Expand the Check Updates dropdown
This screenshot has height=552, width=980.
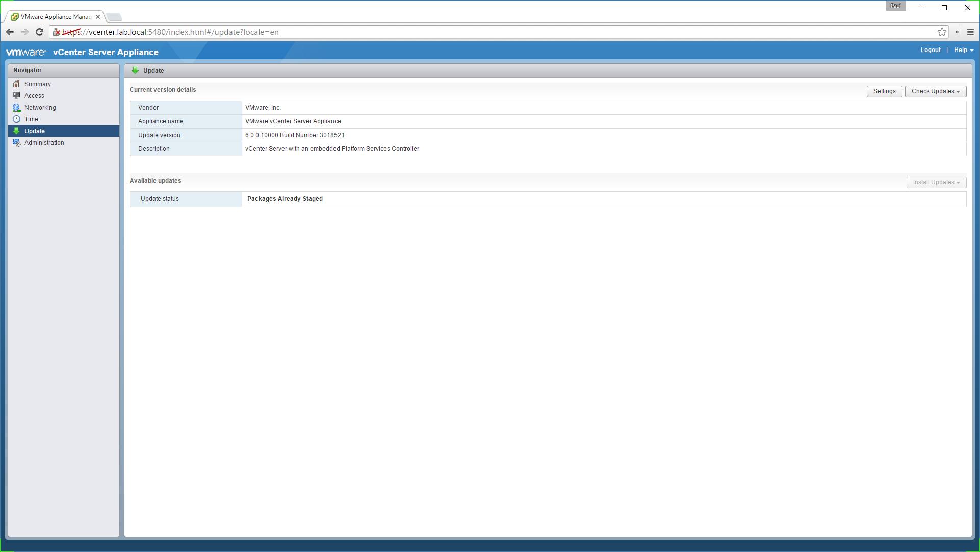936,91
